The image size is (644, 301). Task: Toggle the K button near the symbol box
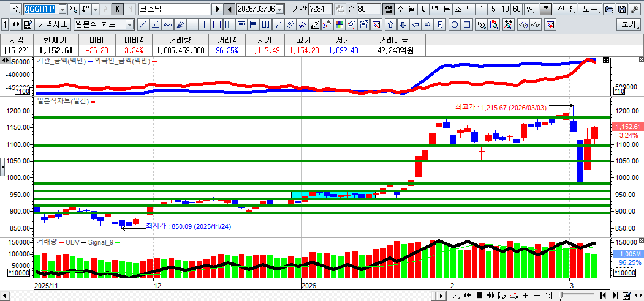coord(118,9)
